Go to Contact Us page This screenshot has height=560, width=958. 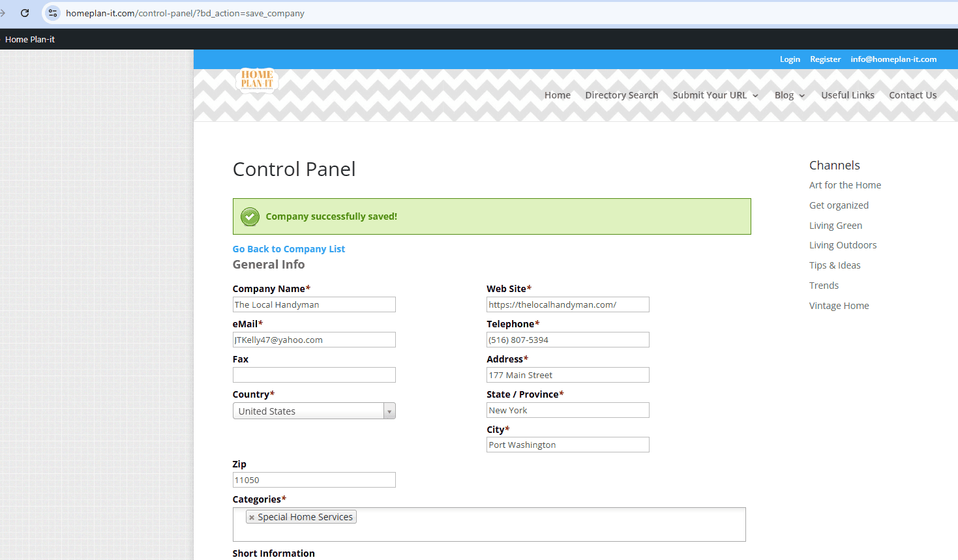pos(912,95)
